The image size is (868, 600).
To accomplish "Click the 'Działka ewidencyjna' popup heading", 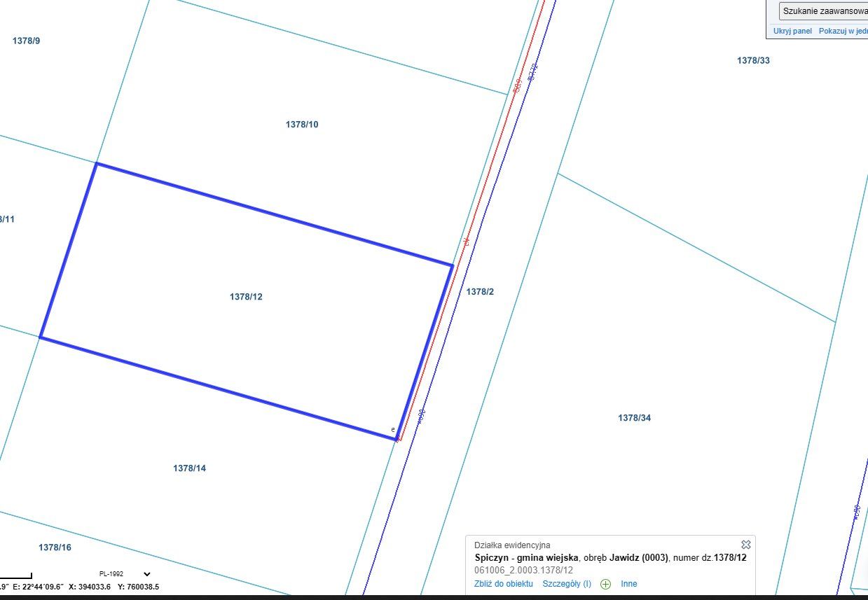I will coord(512,545).
